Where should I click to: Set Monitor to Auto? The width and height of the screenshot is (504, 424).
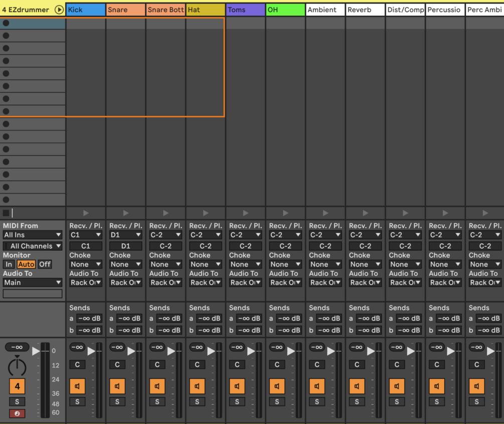coord(26,264)
